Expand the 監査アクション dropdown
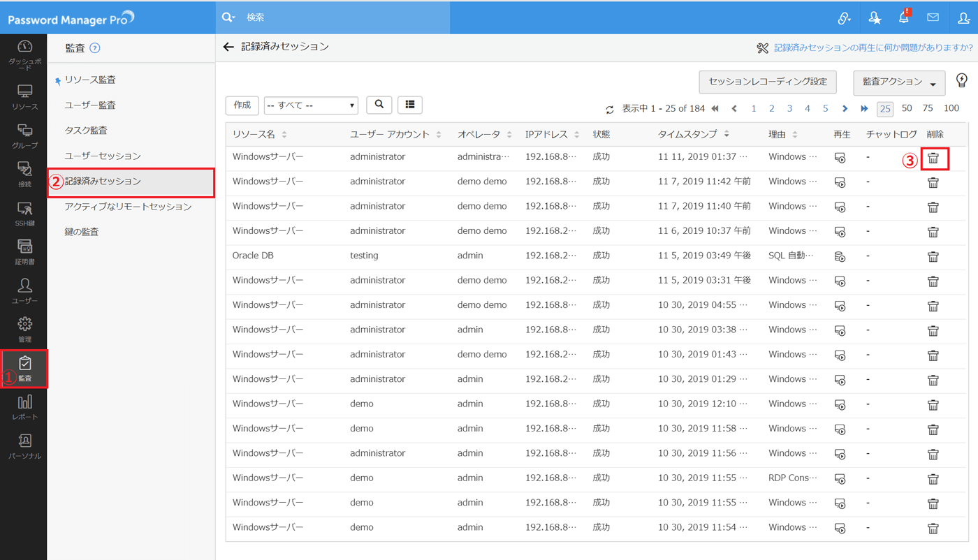Screen dimensions: 978x560 (899, 82)
